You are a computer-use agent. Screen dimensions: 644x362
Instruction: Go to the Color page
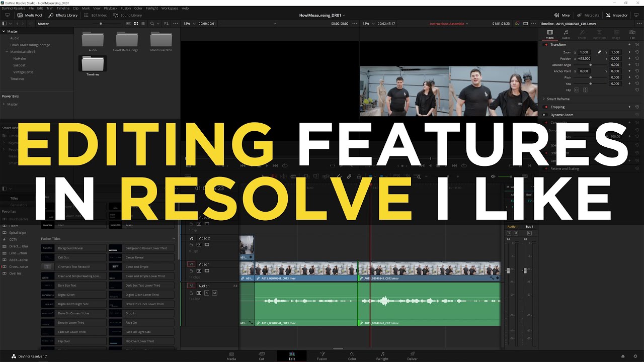pos(352,356)
